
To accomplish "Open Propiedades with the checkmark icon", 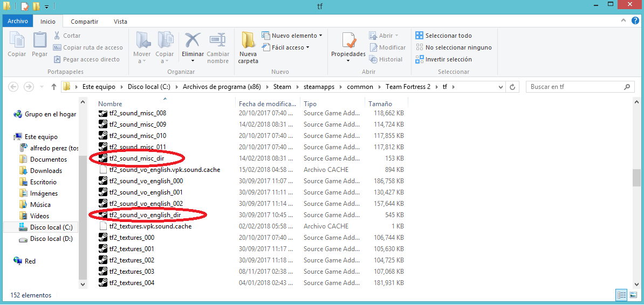I will coord(348,40).
